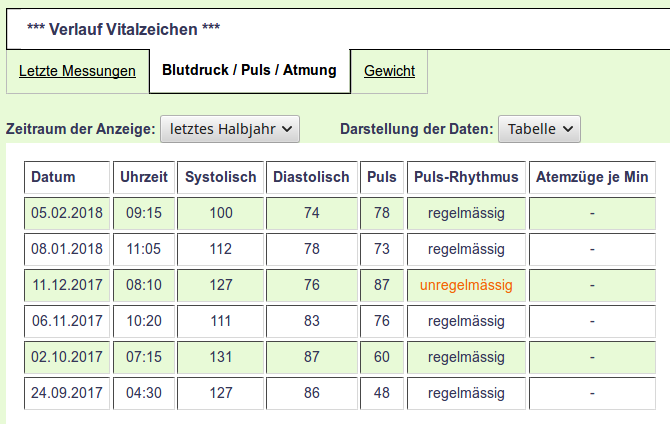Click the Systolisch column header
Screen dimensions: 670x424
click(220, 177)
